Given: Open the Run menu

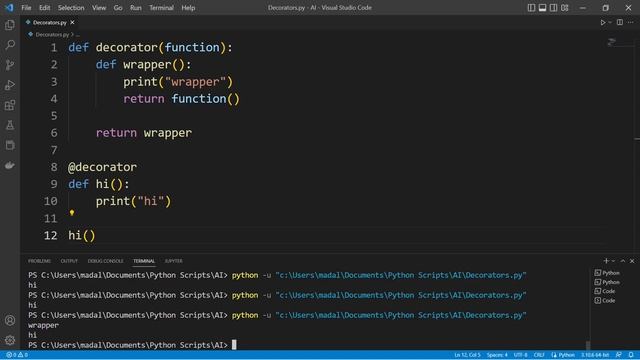Looking at the screenshot, I should (x=136, y=8).
